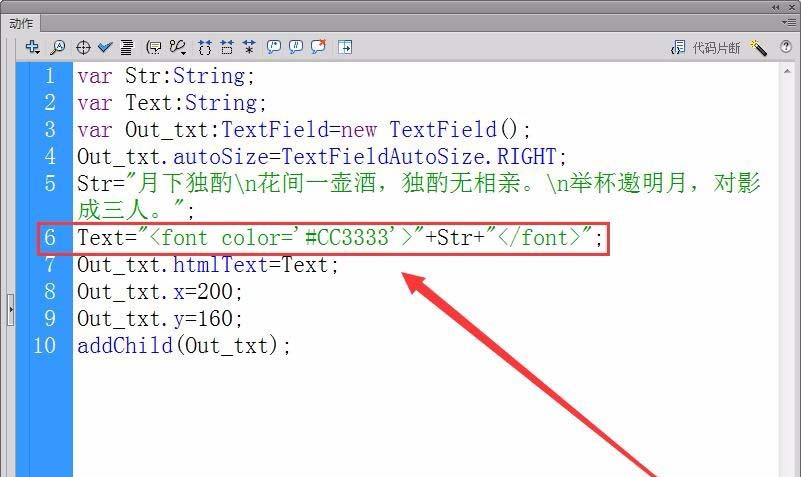801x477 pixels.
Task: Expand the left sidebar handle arrow
Action: coord(10,309)
